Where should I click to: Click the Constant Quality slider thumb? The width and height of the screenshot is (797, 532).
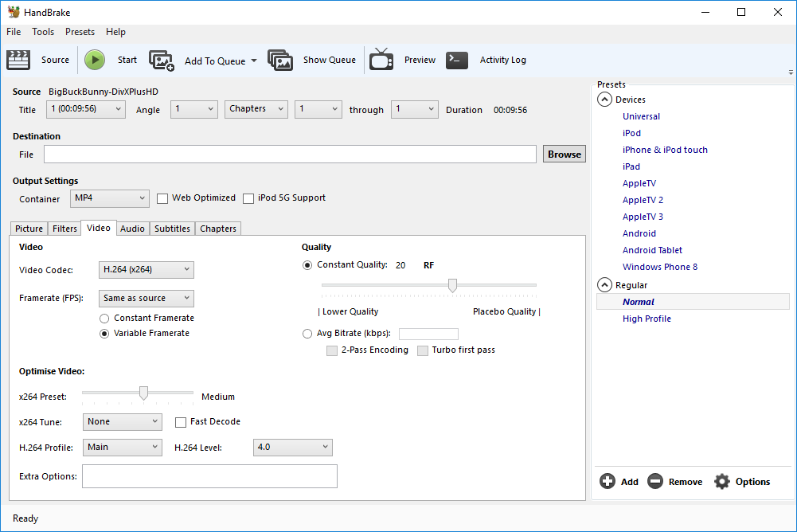click(x=452, y=285)
